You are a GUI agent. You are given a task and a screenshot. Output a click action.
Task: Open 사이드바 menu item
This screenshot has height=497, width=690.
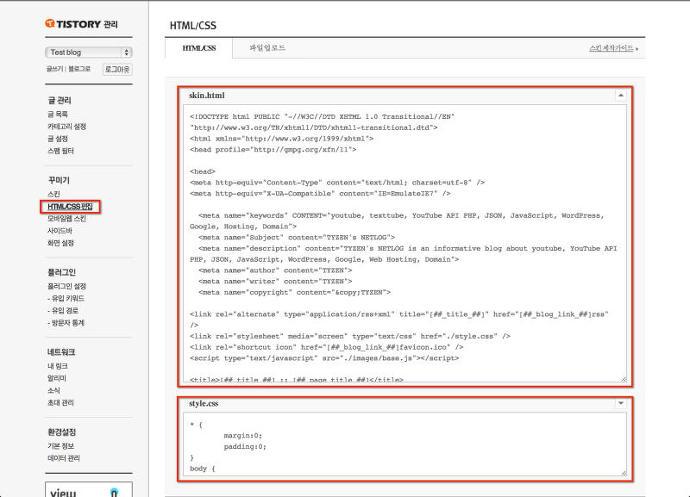(60, 231)
